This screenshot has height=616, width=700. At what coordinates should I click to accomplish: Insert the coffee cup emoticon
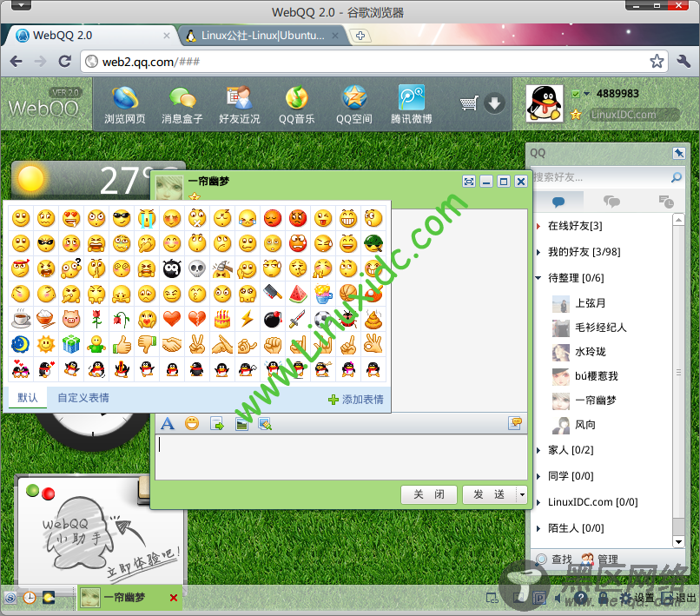[x=21, y=319]
